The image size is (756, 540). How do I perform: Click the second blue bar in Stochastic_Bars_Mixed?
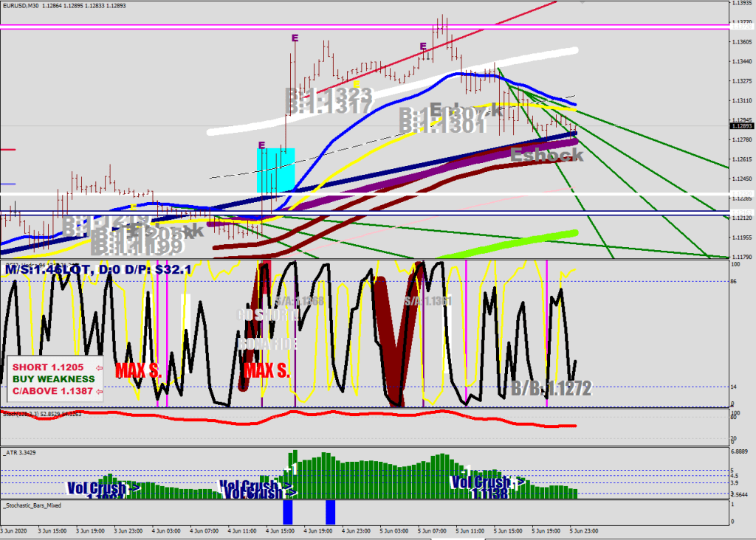point(331,512)
